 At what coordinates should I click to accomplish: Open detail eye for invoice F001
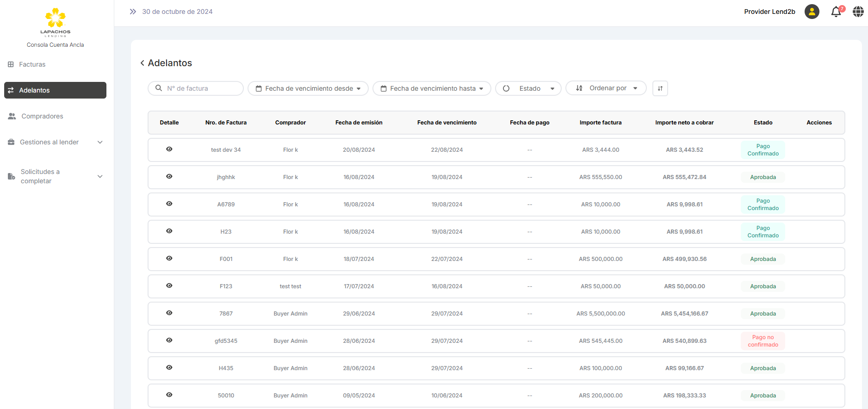(169, 258)
